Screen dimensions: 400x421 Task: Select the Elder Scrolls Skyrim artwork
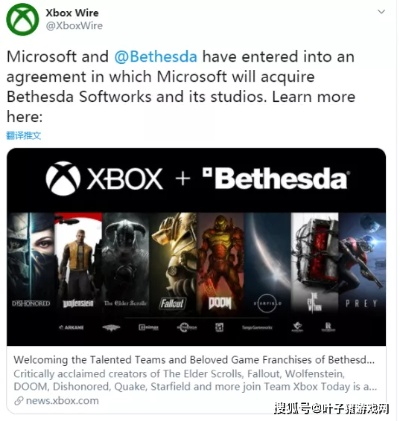[x=126, y=262]
